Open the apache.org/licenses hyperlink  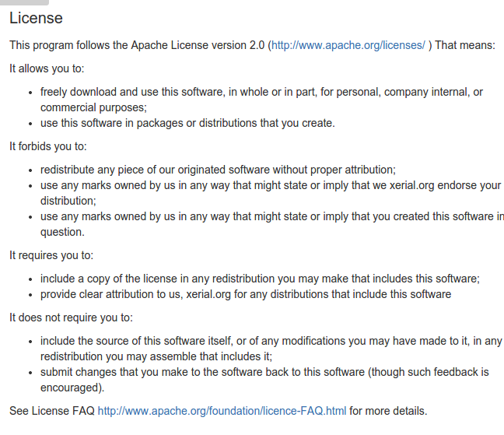348,45
